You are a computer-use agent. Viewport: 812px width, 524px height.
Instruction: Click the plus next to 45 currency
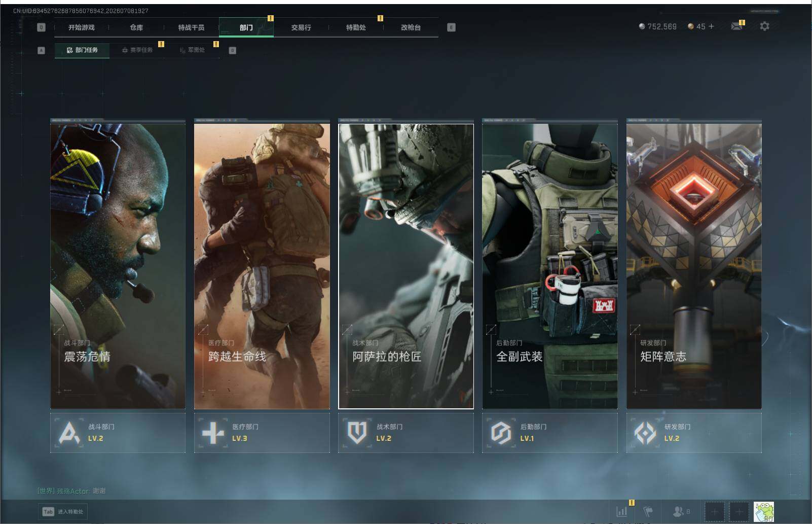click(x=711, y=26)
